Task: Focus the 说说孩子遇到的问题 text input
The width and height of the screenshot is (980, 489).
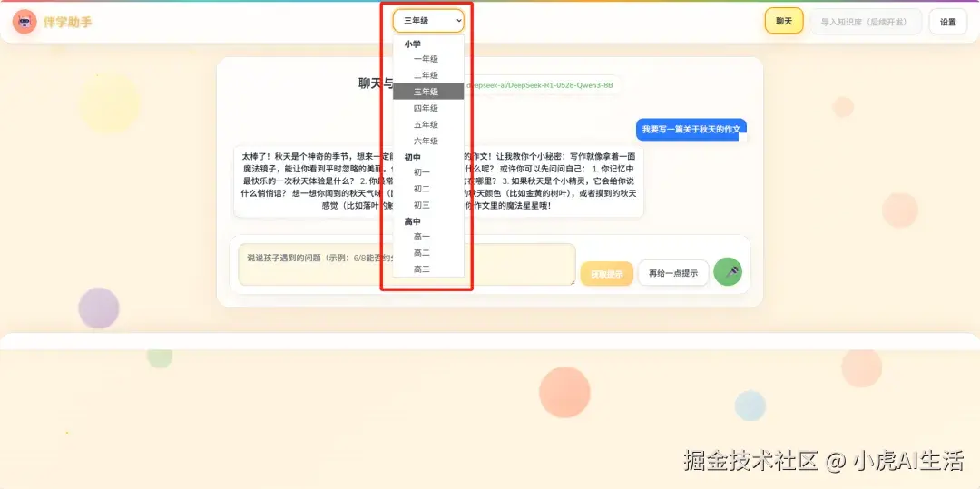Action: pos(407,264)
